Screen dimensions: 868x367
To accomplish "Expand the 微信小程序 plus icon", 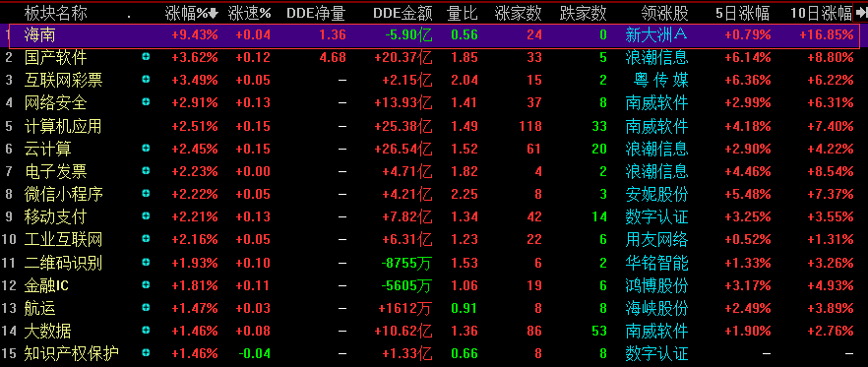I will pos(146,194).
